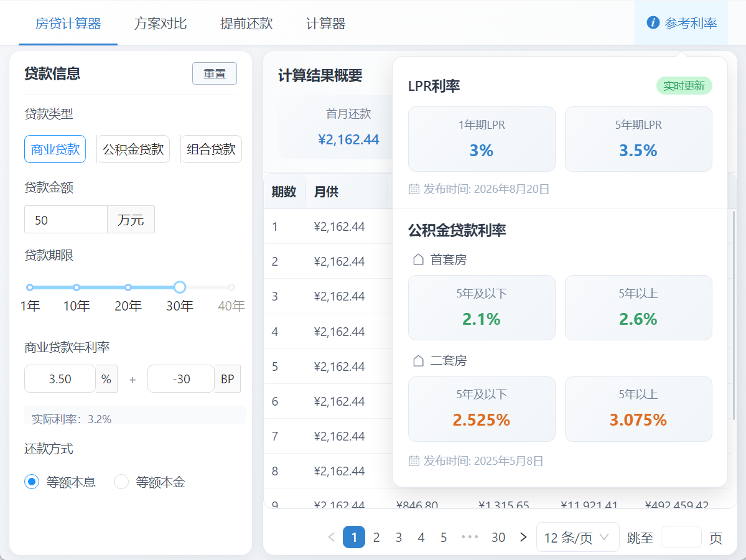The image size is (746, 560).
Task: Click 二套房 5年及以下 2.525% card
Action: [482, 409]
